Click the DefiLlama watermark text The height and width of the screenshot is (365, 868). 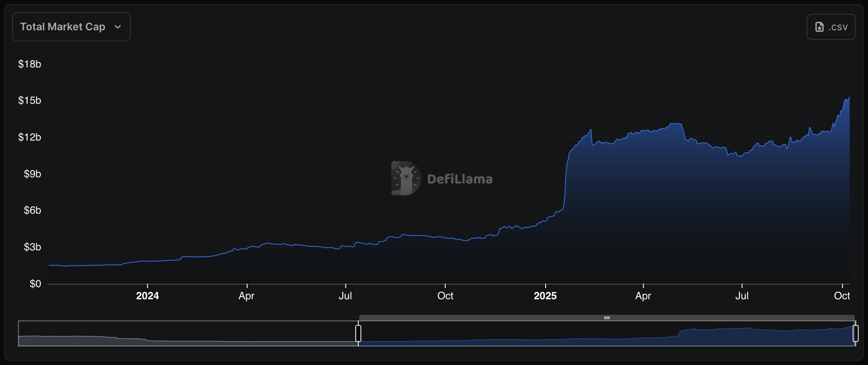[x=460, y=179]
